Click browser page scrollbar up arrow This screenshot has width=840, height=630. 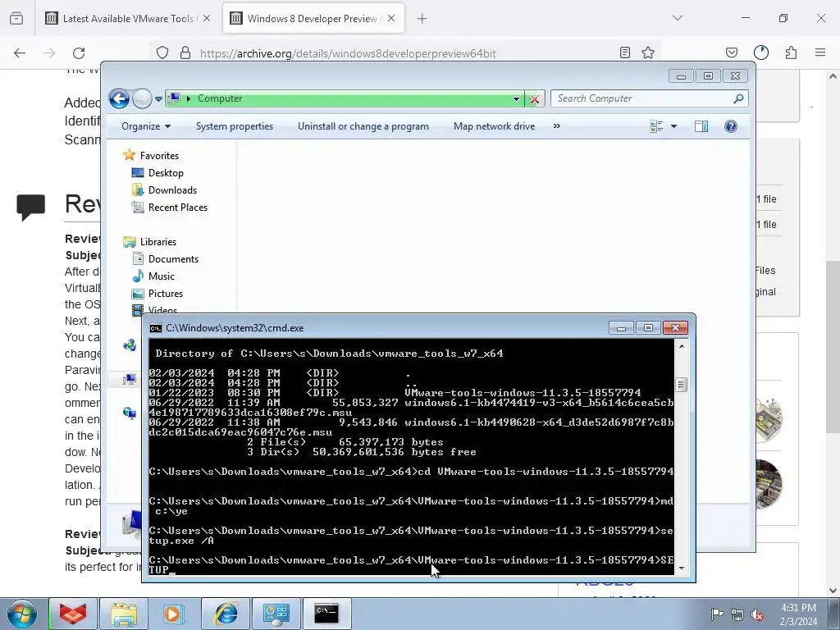click(833, 76)
